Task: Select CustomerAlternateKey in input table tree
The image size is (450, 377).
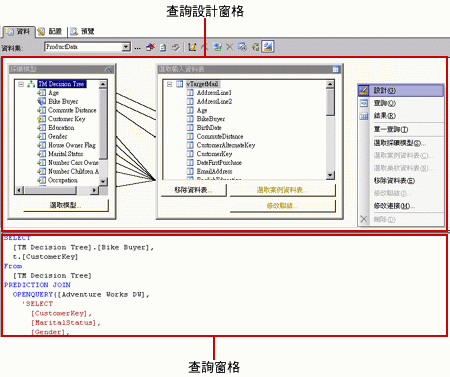Action: pyautogui.click(x=226, y=145)
